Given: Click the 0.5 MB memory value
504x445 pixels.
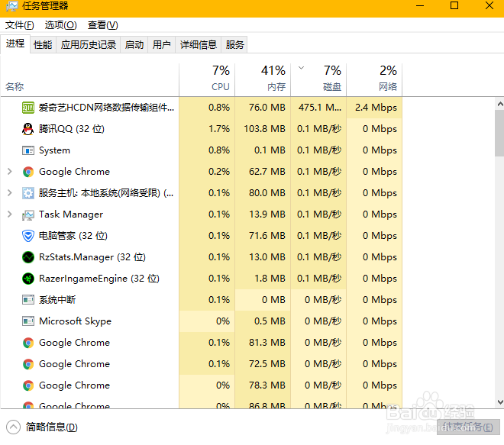Looking at the screenshot, I should [x=270, y=321].
